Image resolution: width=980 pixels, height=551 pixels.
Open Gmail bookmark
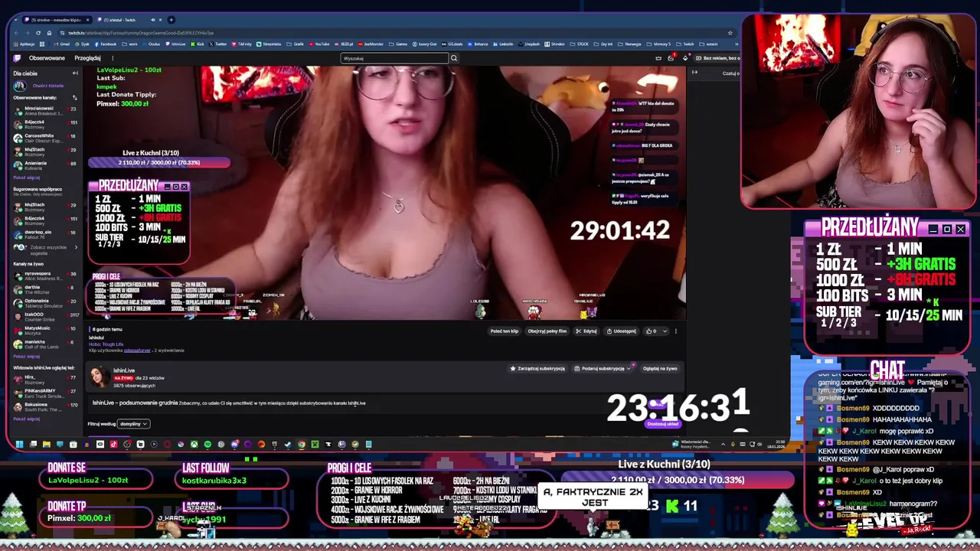tap(61, 44)
